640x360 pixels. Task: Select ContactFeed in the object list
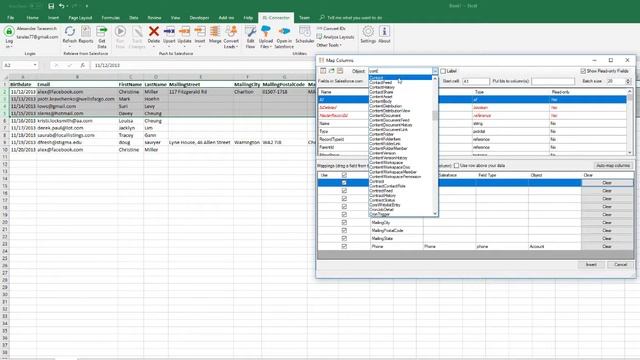point(400,82)
